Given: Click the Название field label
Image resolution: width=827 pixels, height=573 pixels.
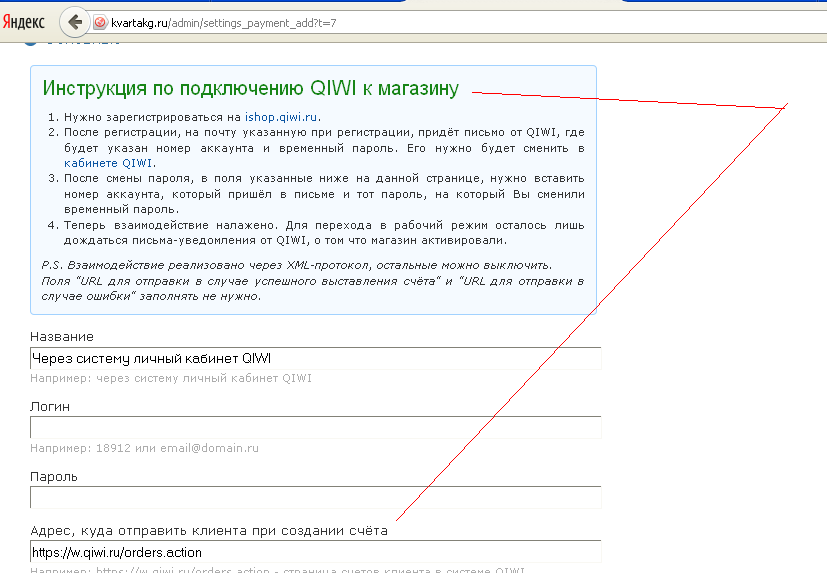Looking at the screenshot, I should [62, 337].
